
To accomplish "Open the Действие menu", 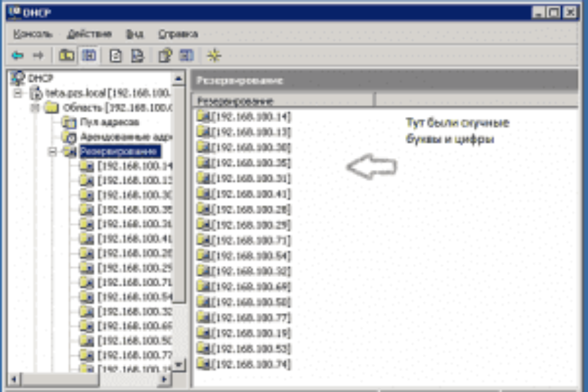I will tap(89, 34).
